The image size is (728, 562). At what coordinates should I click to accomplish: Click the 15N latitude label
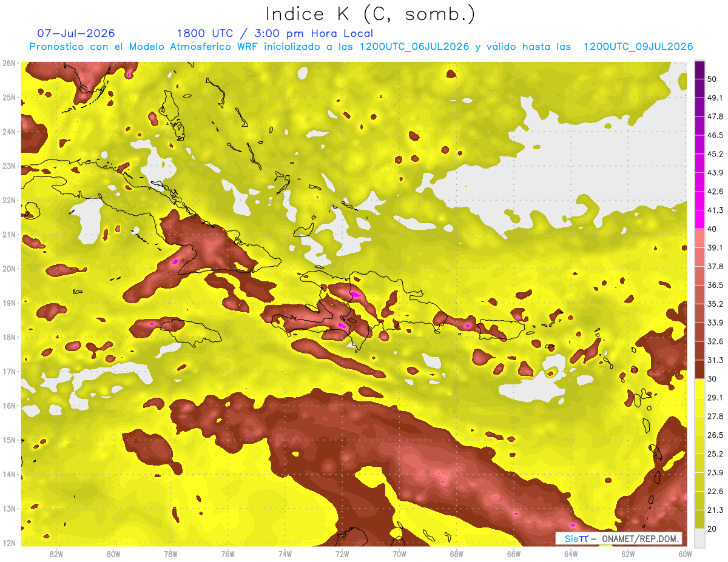8,440
